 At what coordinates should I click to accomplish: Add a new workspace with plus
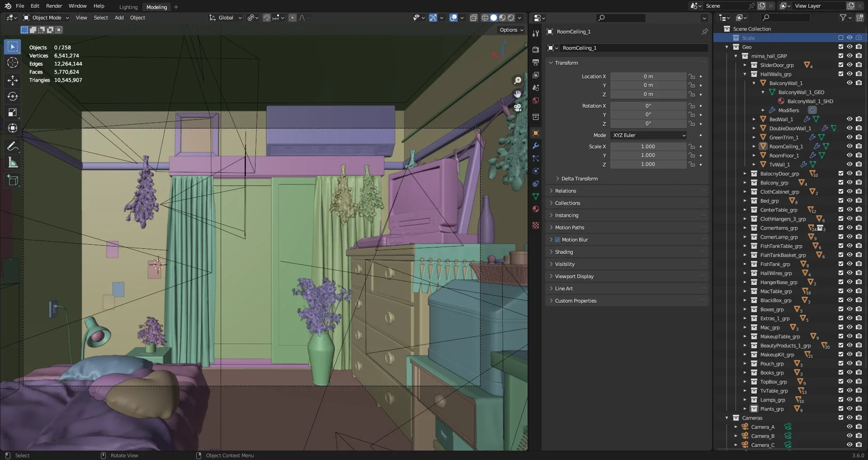point(176,7)
